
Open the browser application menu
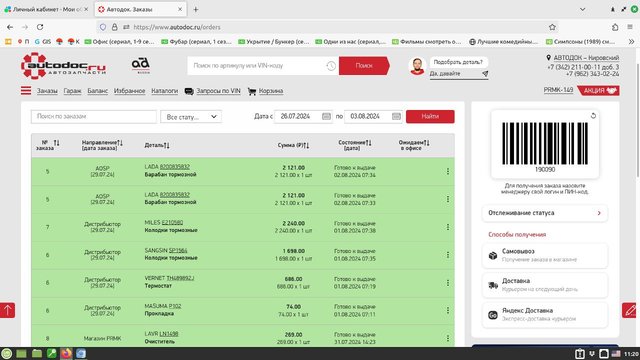(x=630, y=27)
